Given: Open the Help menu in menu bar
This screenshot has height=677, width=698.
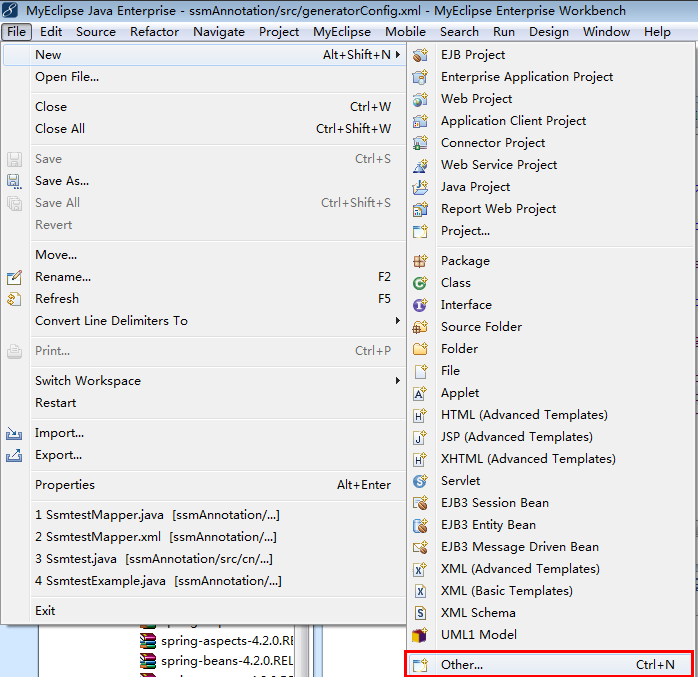Looking at the screenshot, I should (657, 32).
